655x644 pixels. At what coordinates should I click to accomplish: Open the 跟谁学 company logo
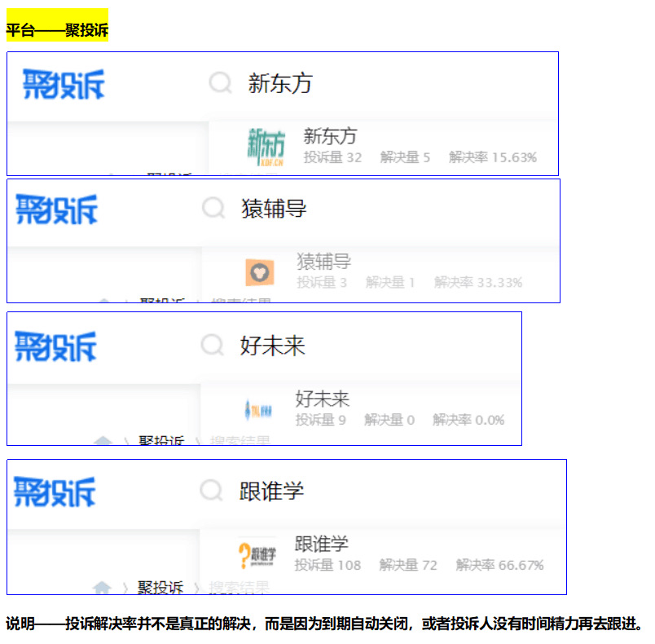(x=257, y=554)
